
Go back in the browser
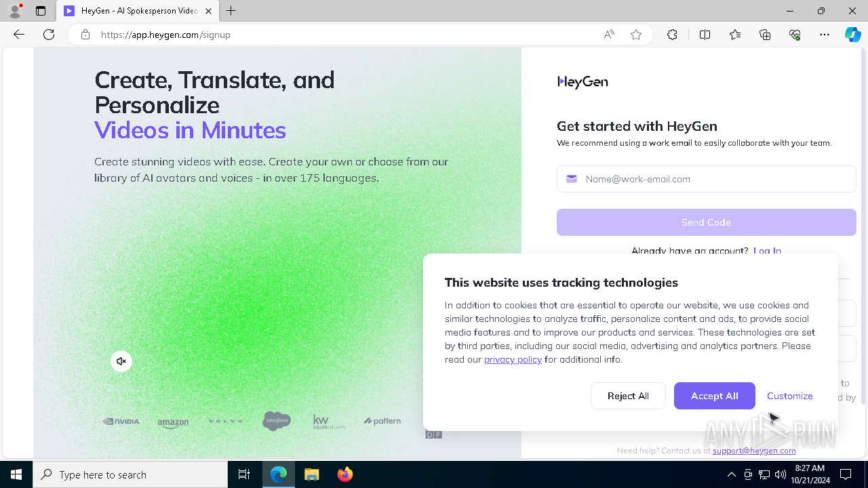tap(19, 35)
